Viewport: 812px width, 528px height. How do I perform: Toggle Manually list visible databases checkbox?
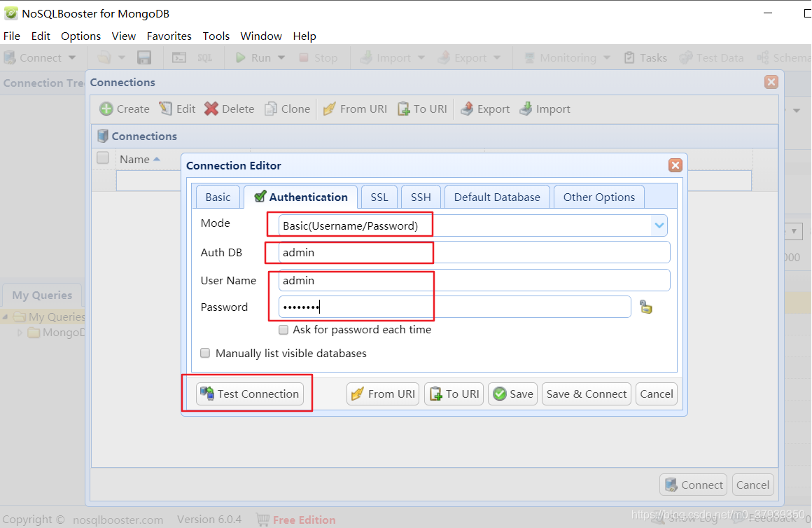[205, 353]
